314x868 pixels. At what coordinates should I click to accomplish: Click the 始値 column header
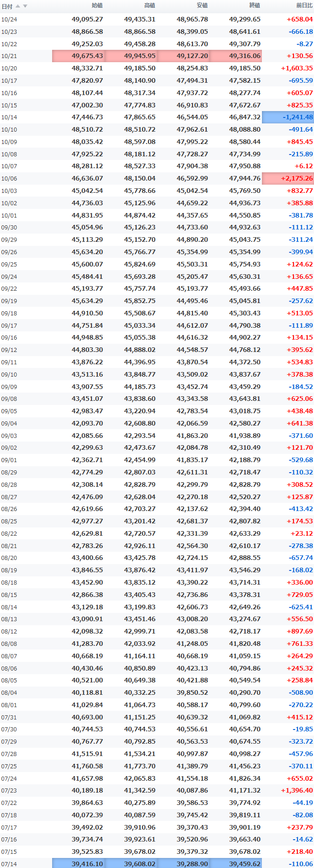[97, 5]
